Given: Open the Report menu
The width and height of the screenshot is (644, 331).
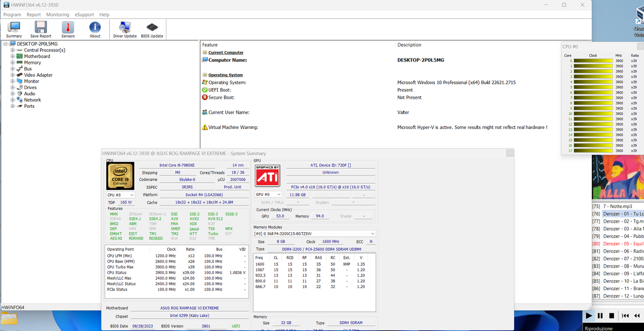Looking at the screenshot, I should tap(34, 15).
